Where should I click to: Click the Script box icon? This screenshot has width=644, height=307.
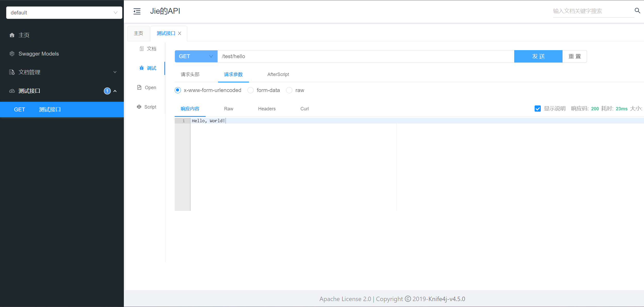click(139, 107)
